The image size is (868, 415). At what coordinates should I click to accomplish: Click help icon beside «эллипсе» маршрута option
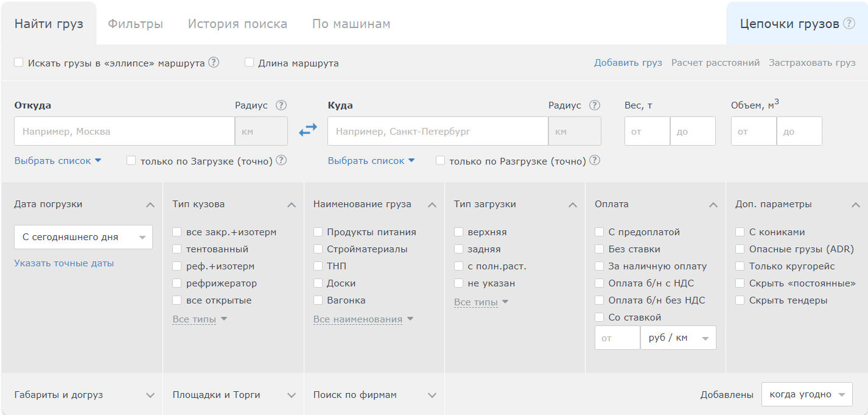click(214, 63)
